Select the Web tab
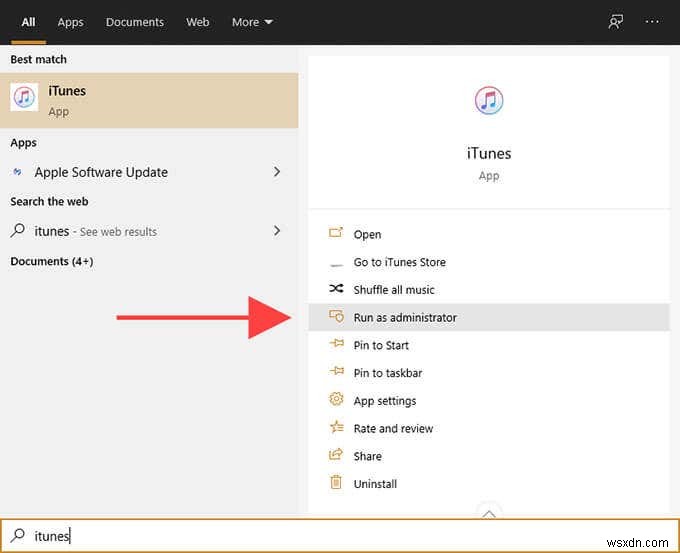This screenshot has height=553, width=680. [198, 22]
